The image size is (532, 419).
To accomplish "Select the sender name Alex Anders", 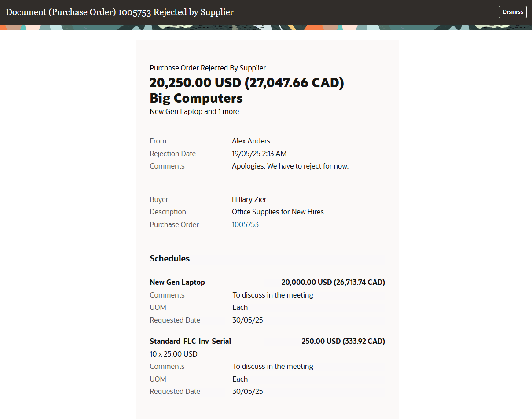I will tap(251, 141).
